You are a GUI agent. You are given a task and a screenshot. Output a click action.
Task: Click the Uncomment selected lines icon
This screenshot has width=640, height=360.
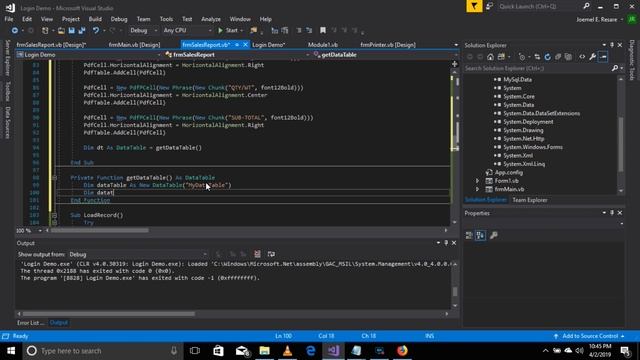pos(309,31)
